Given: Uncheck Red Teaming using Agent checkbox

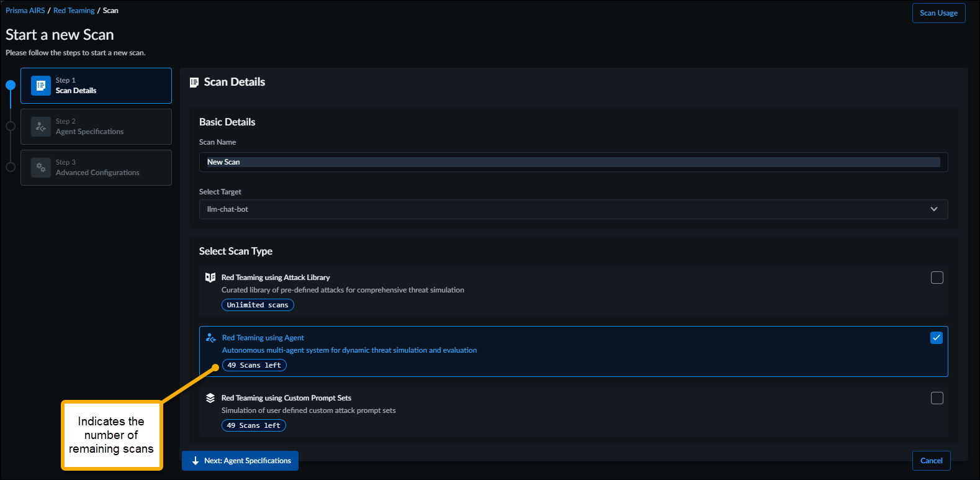Looking at the screenshot, I should pos(937,338).
